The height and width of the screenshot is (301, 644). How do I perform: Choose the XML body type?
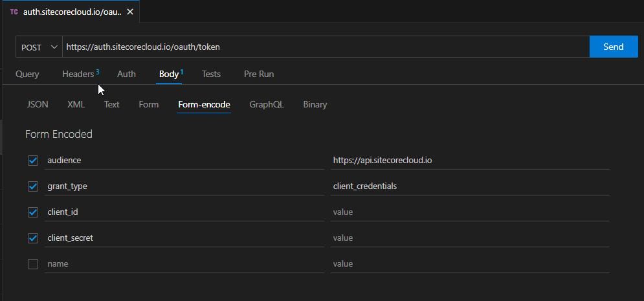tap(76, 104)
